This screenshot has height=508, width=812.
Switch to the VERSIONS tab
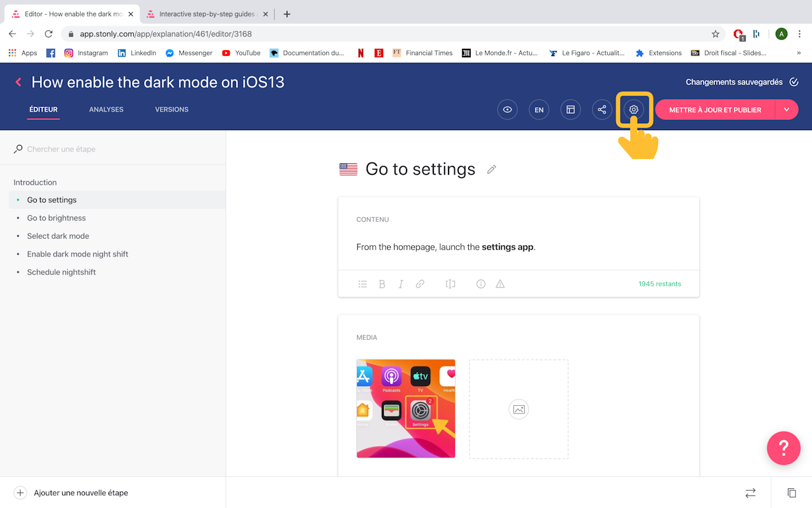point(172,109)
